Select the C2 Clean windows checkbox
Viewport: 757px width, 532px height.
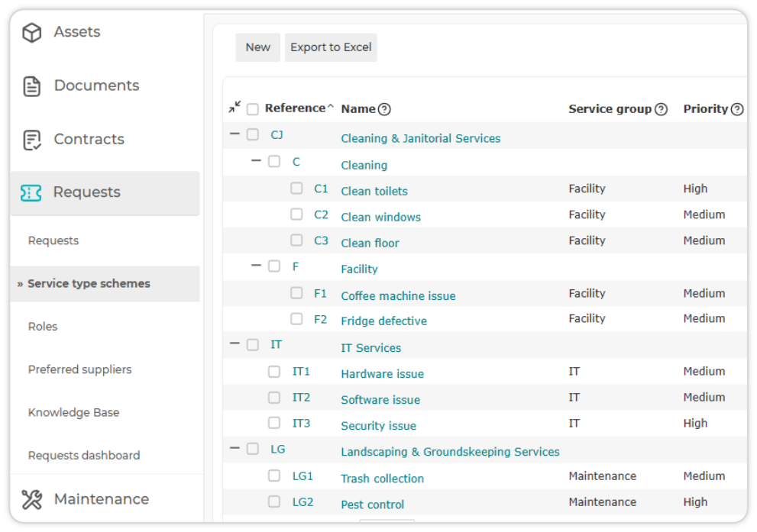point(296,214)
